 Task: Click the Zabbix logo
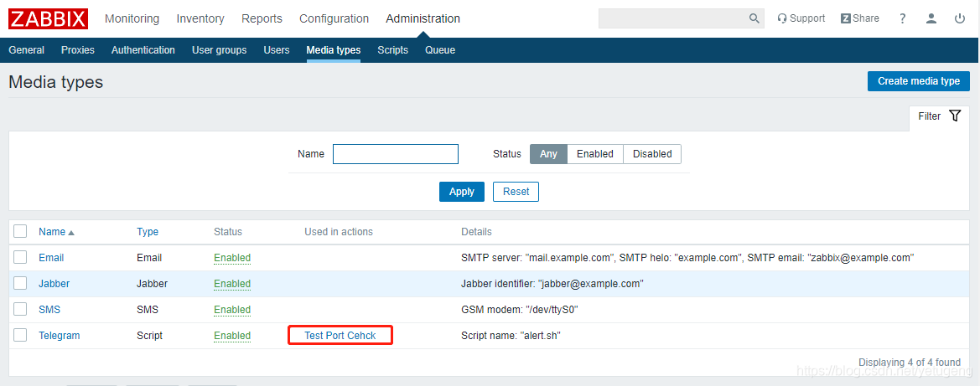point(48,18)
